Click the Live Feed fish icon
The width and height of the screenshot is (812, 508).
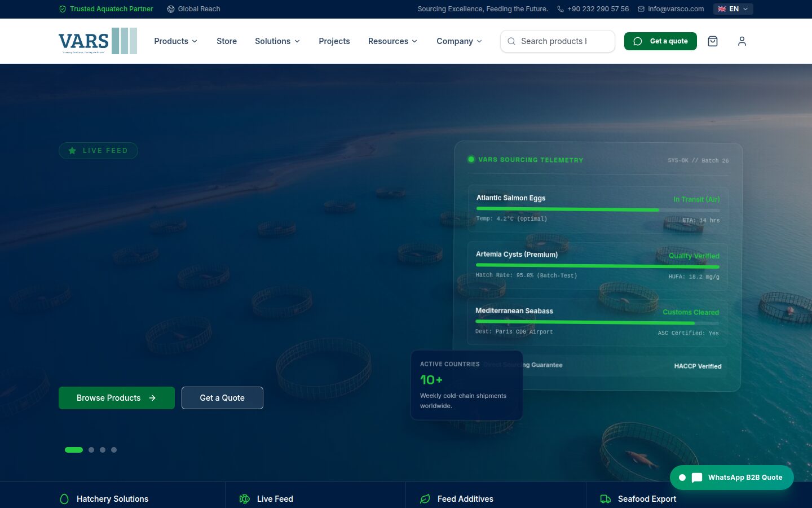coord(245,499)
